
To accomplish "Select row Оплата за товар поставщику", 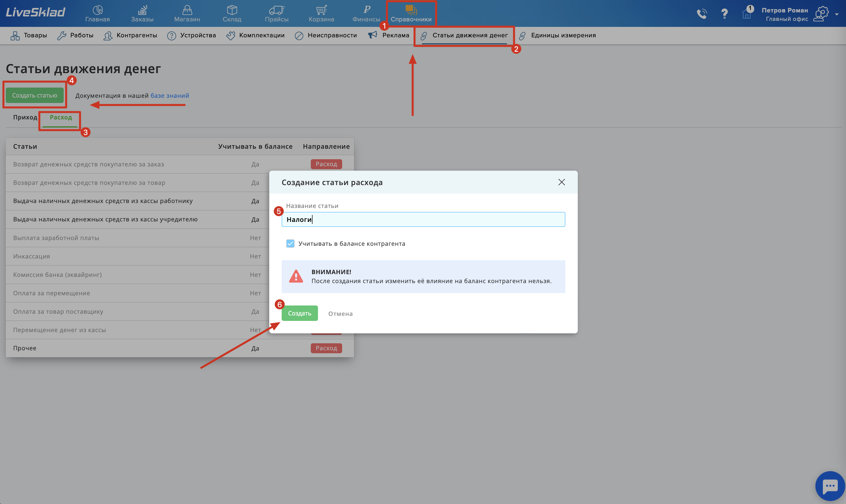I will (x=180, y=311).
